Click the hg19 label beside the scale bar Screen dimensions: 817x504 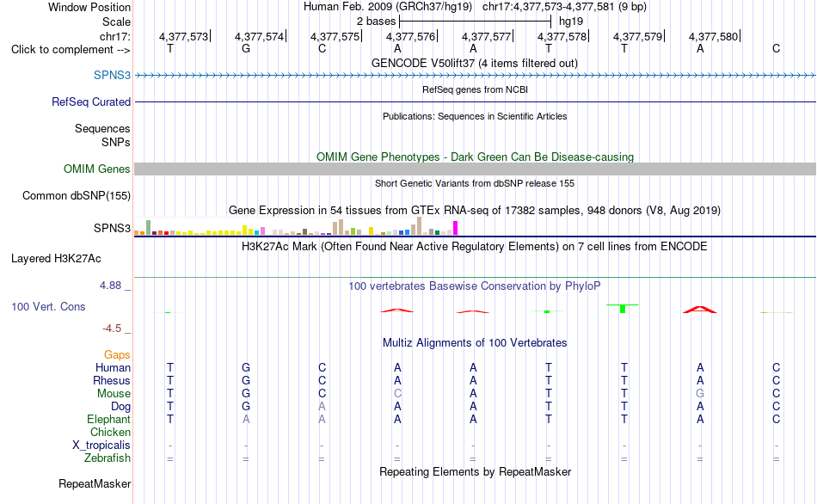click(571, 22)
